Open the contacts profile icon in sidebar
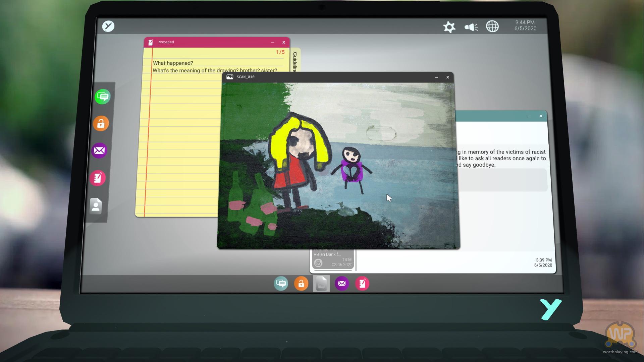Image resolution: width=644 pixels, height=362 pixels. 96,205
